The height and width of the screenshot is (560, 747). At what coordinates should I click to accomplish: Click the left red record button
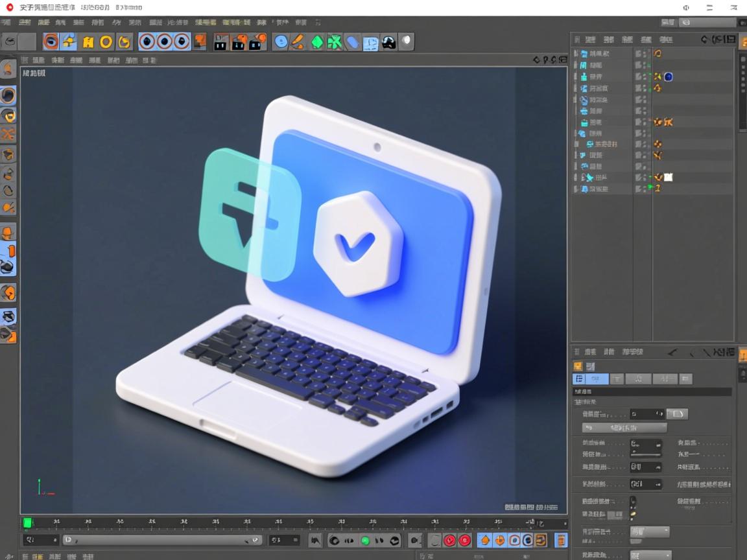(450, 541)
